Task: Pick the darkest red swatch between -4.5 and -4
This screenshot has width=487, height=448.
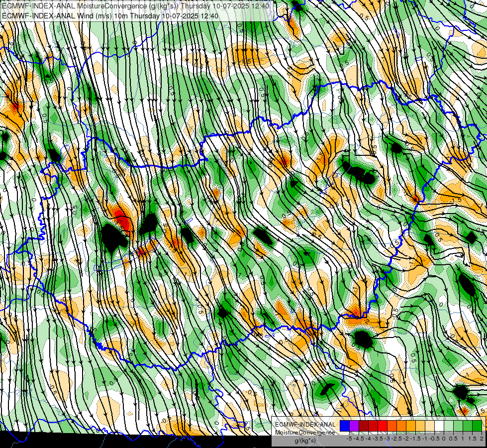Action: (364, 426)
